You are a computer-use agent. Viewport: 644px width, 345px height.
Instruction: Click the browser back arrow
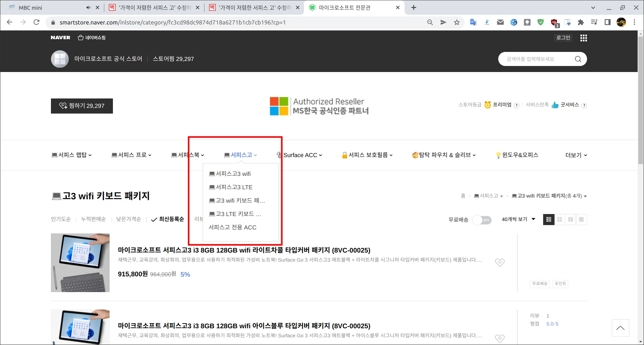pos(9,22)
